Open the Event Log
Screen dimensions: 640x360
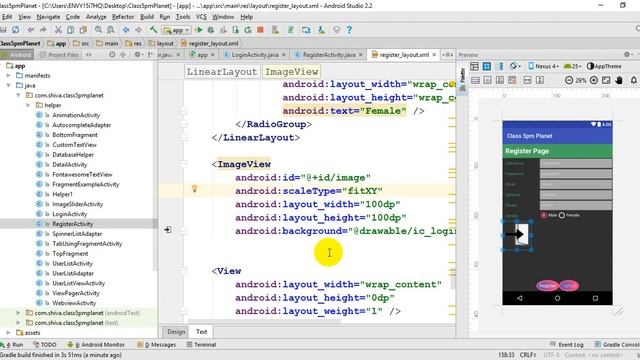coord(567,344)
